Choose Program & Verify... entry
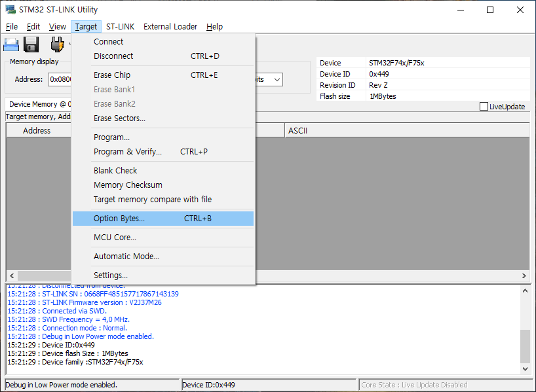 [x=163, y=152]
